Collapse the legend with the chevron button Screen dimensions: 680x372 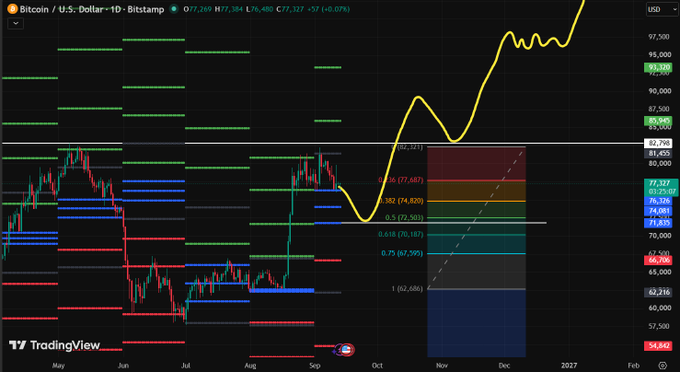(16, 23)
